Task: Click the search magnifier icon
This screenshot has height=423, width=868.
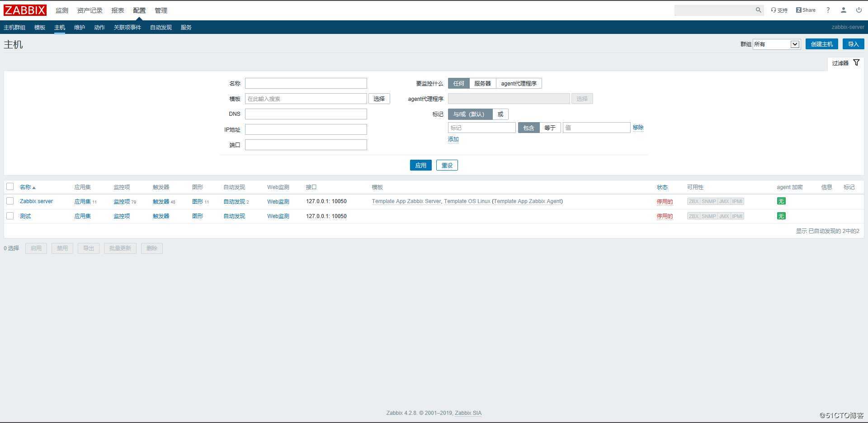Action: pos(758,10)
